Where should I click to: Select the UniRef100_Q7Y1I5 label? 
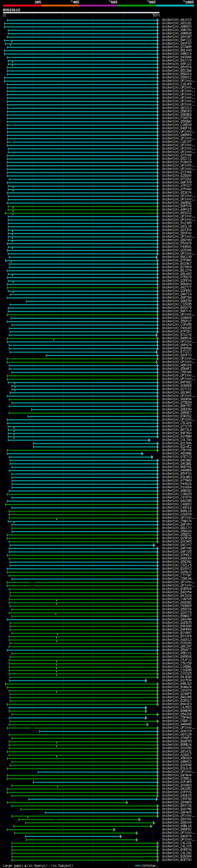(177, 426)
